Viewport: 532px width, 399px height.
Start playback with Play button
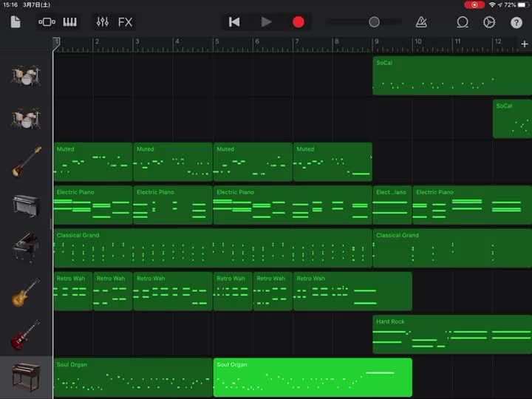pyautogui.click(x=266, y=22)
